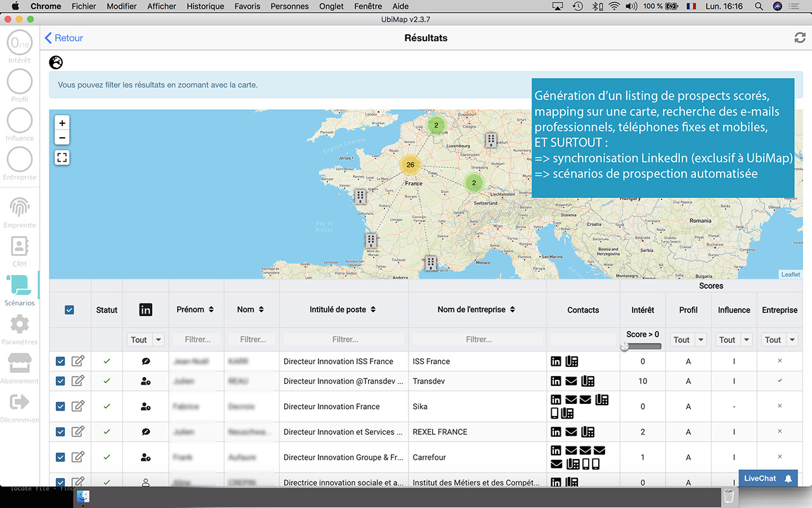Click the green 2 cluster near Belgium

436,125
